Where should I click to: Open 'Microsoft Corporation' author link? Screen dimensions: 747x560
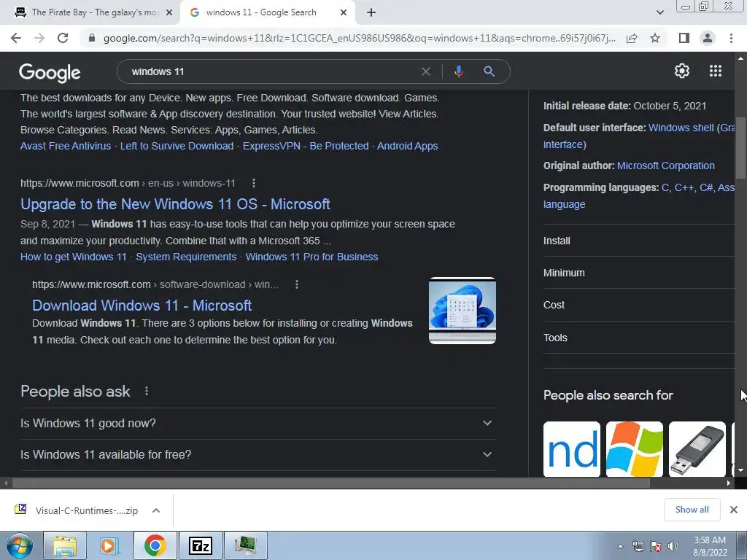pyautogui.click(x=665, y=166)
